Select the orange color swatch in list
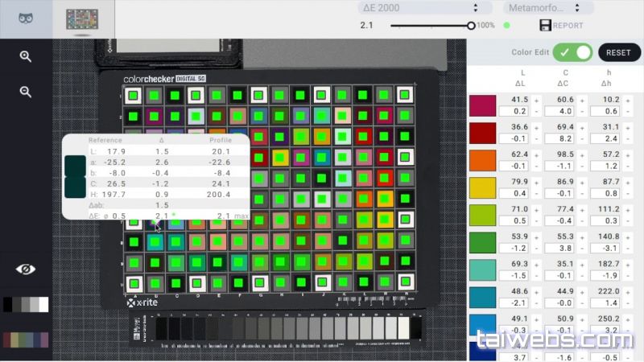The image size is (644, 362). [483, 160]
